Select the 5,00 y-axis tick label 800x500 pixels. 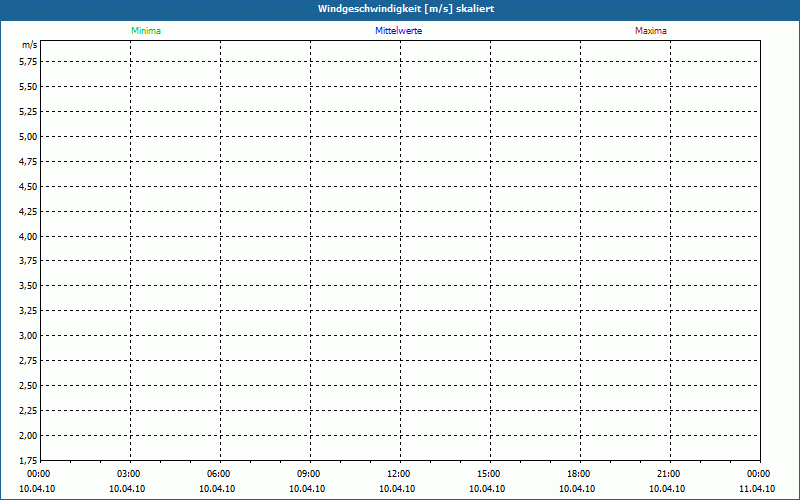click(x=28, y=136)
